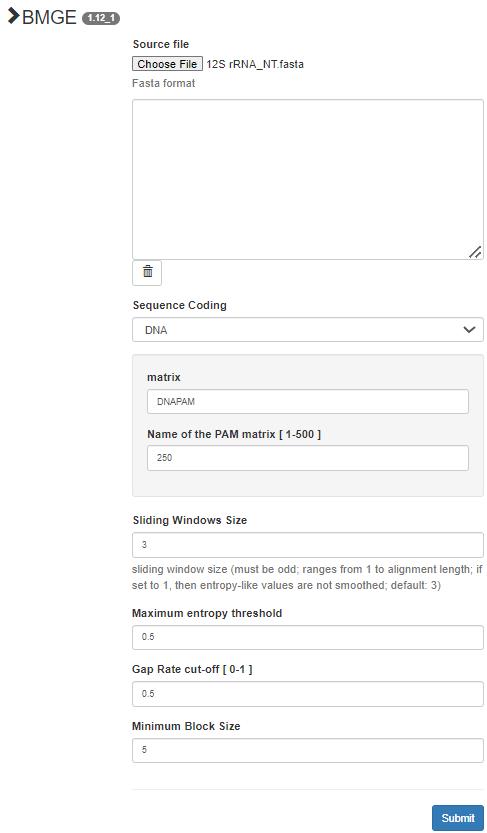
Task: Click the selected filename 12S rRNA_NT.fasta
Action: coord(255,64)
